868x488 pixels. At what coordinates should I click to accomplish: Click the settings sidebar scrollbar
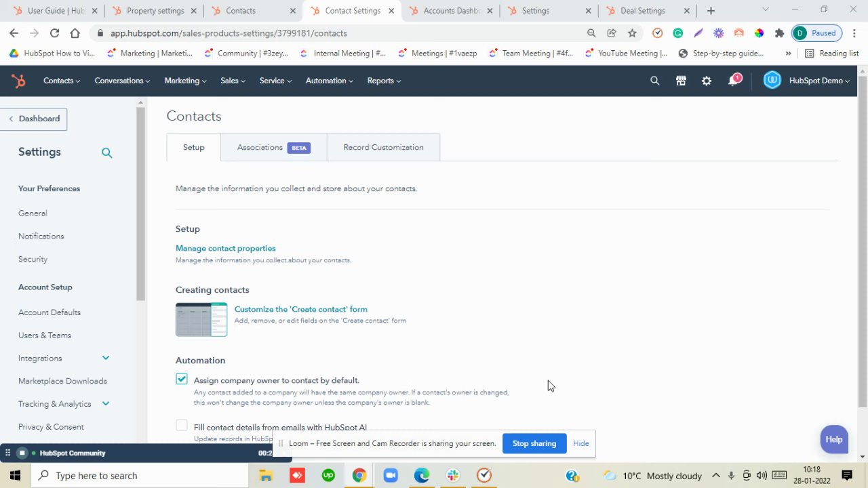(141, 203)
